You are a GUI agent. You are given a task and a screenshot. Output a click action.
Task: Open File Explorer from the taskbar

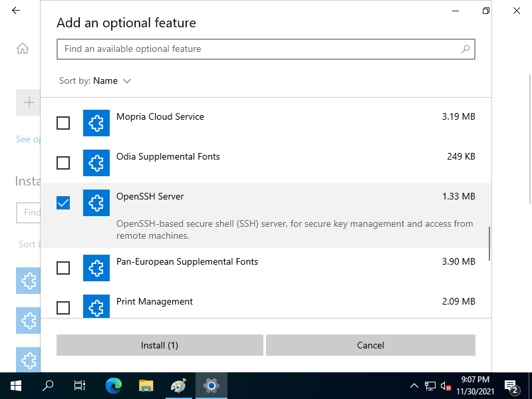[x=146, y=386]
